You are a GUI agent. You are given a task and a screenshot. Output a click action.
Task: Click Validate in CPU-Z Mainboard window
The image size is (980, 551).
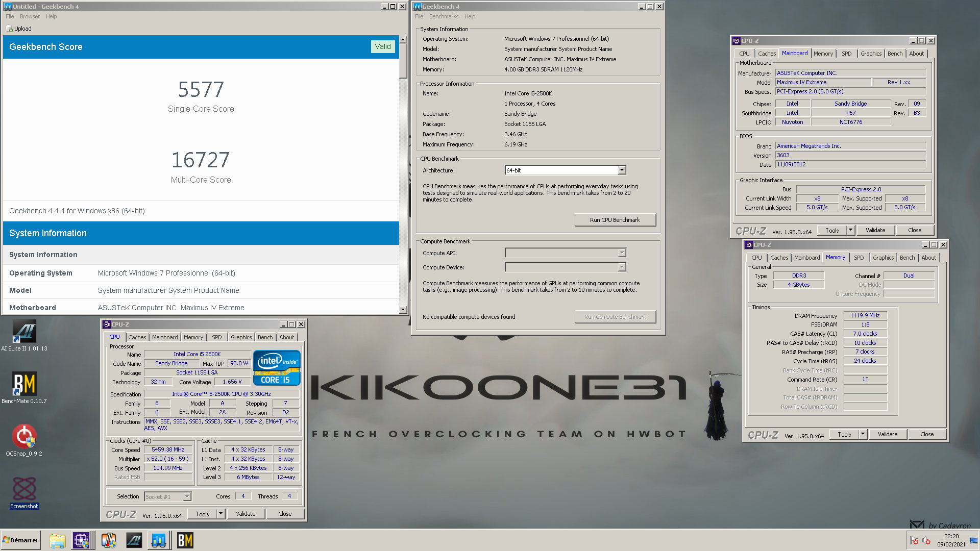tap(875, 230)
